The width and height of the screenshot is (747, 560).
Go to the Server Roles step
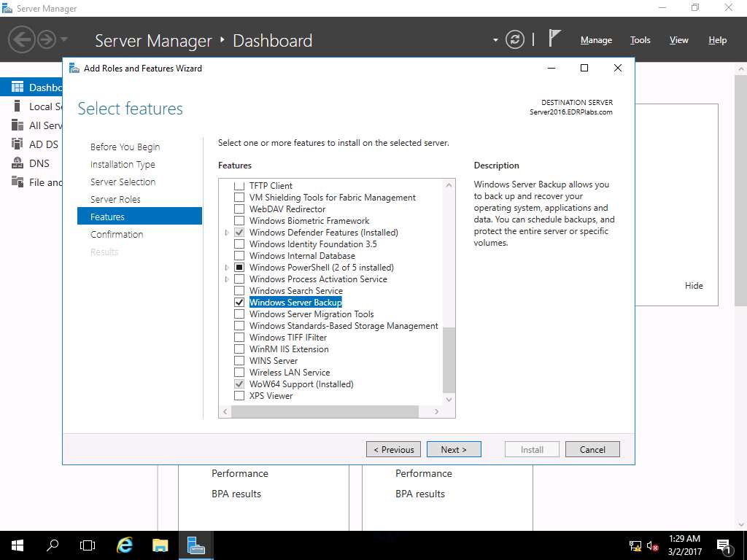coord(115,199)
